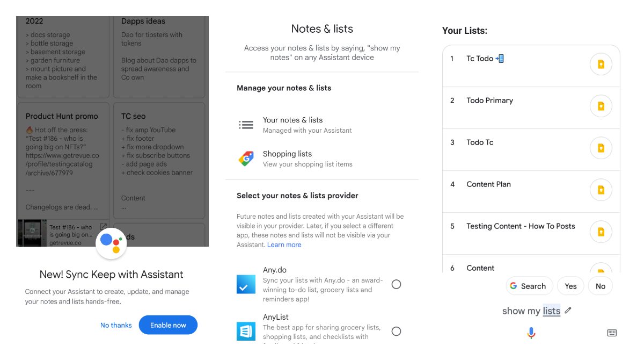Click the G icon inside the Search chip
The width and height of the screenshot is (644, 360).
pos(513,286)
